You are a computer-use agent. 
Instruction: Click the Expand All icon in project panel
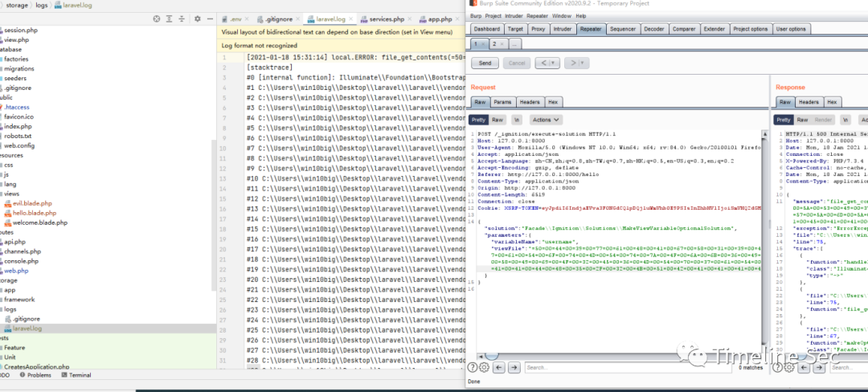point(170,18)
